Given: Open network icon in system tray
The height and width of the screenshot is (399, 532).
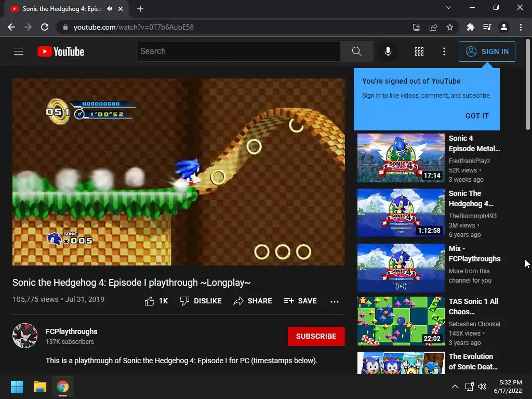Looking at the screenshot, I should [469, 387].
